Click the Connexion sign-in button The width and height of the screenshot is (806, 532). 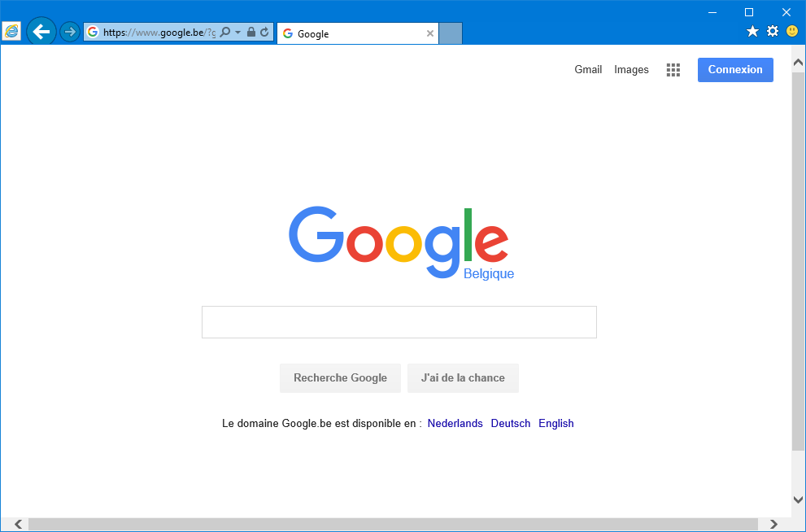[x=735, y=69]
